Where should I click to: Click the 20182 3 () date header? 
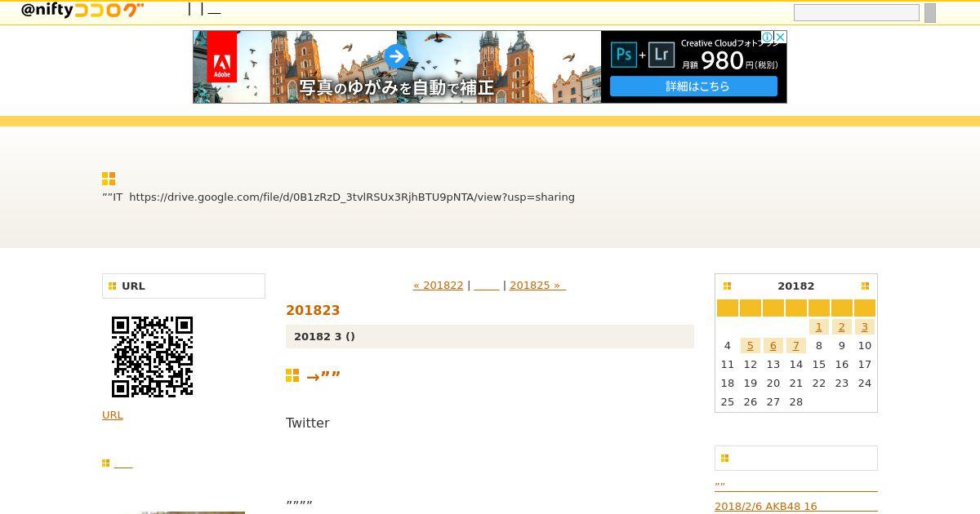click(x=490, y=336)
